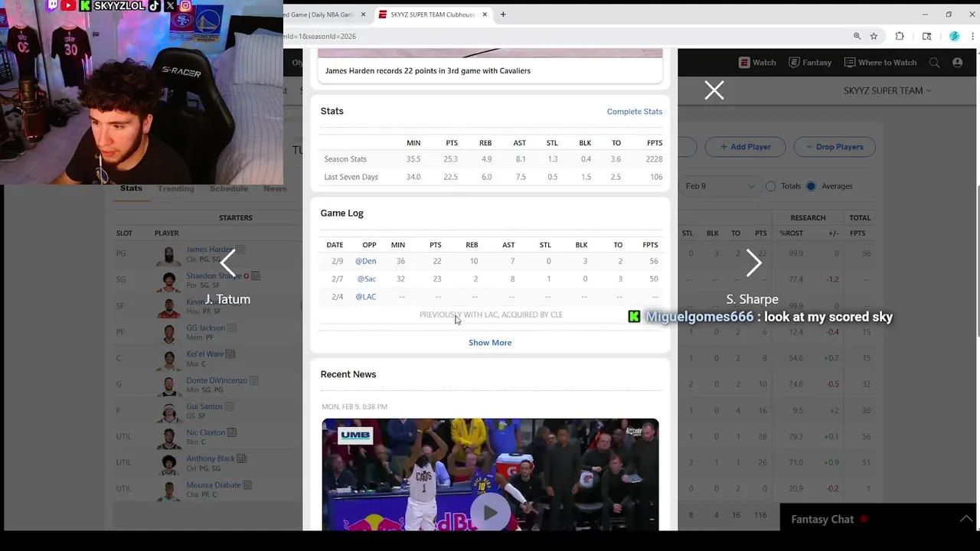Click the browser zoom magnifier icon
The width and height of the screenshot is (980, 551).
click(x=857, y=36)
